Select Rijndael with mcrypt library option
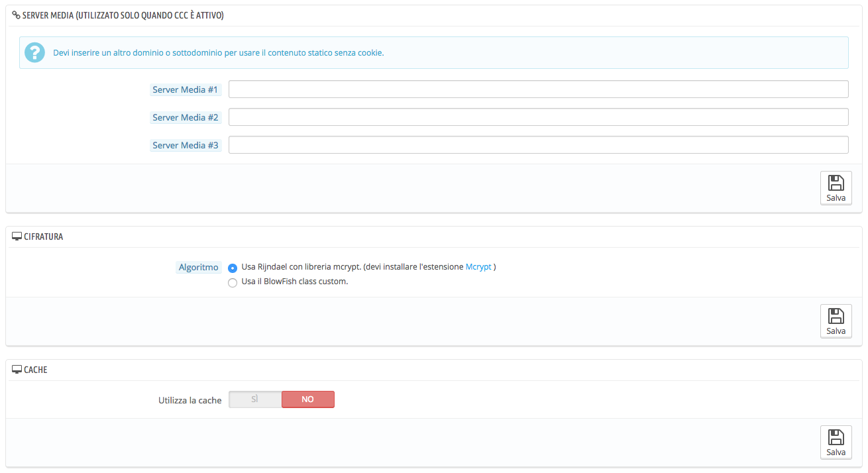Screen dimensions: 868x473 [x=232, y=268]
